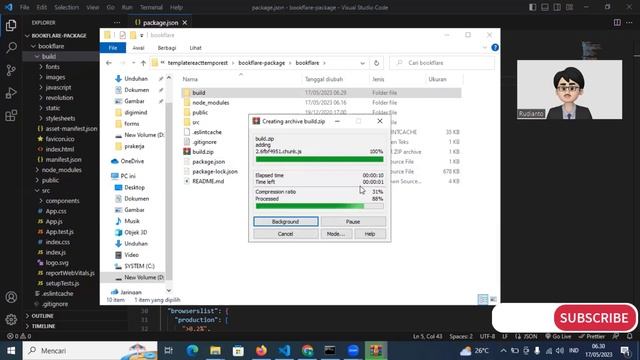
Task: Click the Windows Mencari search box
Action: pyautogui.click(x=90, y=350)
